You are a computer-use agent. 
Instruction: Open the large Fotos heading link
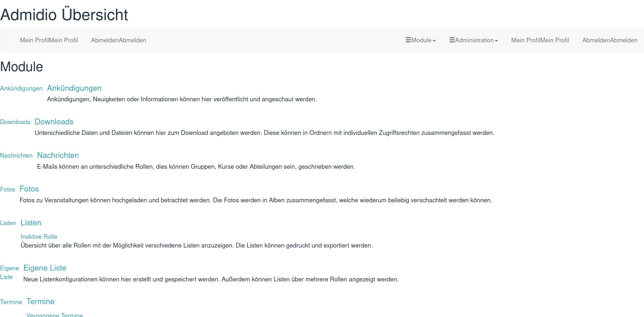point(29,189)
